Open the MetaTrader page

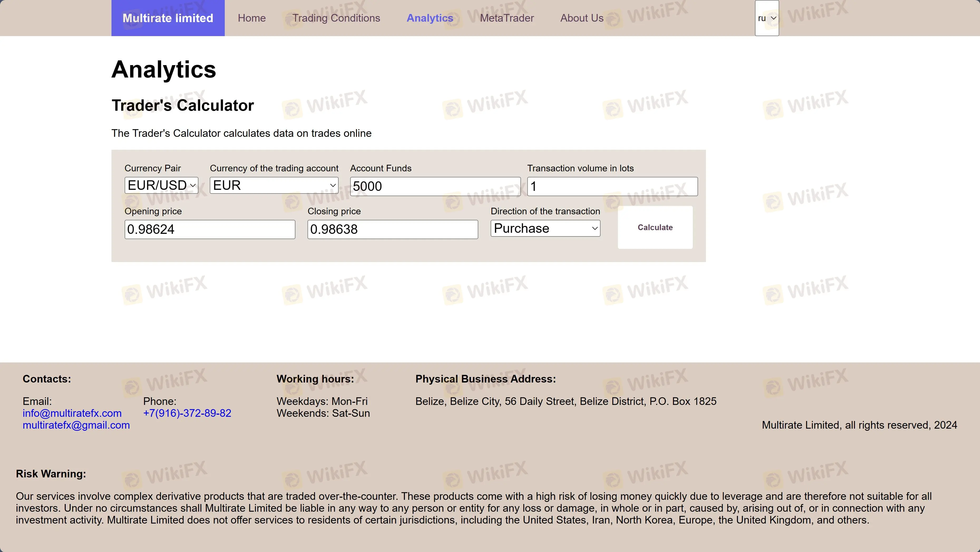(x=507, y=18)
